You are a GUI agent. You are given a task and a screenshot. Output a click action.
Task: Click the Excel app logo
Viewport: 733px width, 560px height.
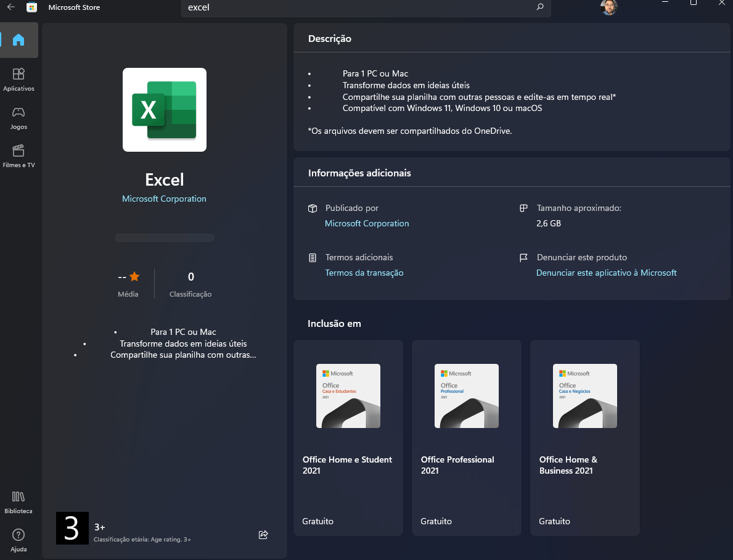click(165, 110)
